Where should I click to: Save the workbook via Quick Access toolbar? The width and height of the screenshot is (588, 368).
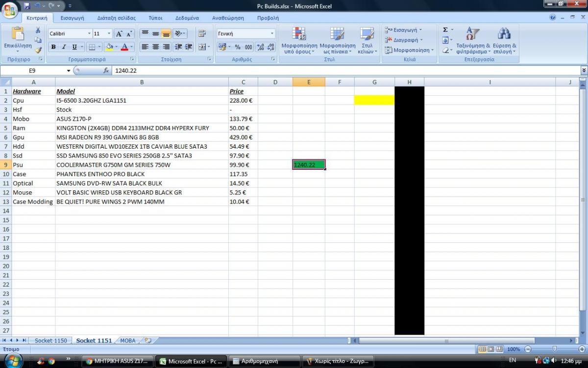coord(27,6)
